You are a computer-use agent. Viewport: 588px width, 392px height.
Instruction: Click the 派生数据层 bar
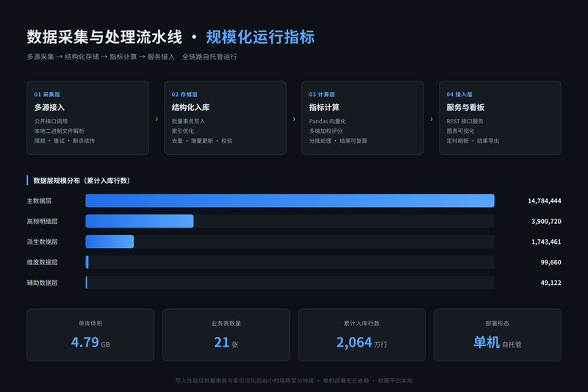290,242
